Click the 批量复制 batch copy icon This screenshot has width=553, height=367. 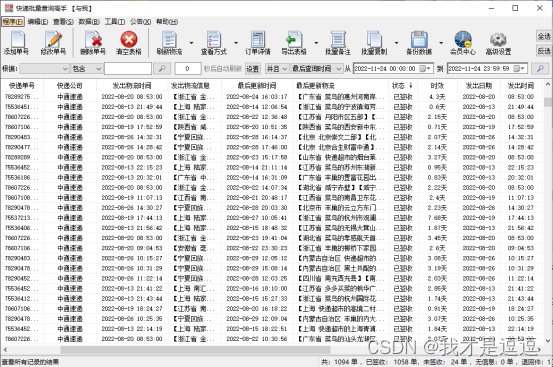tap(374, 43)
